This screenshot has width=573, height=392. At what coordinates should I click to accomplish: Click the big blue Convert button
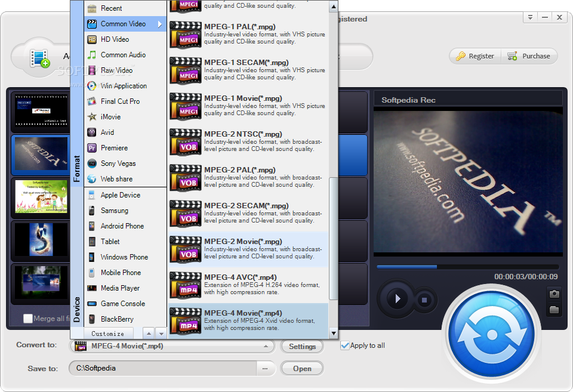pyautogui.click(x=491, y=334)
